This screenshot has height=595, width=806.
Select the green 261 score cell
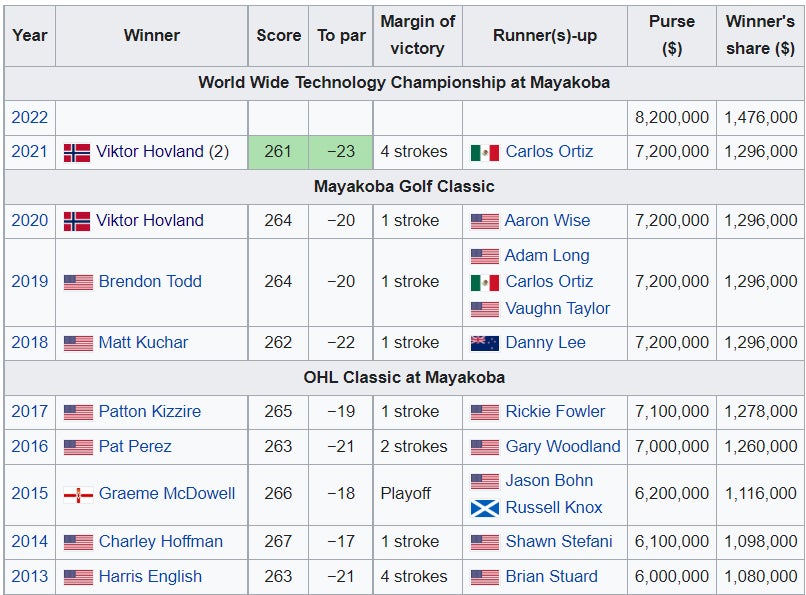point(278,152)
